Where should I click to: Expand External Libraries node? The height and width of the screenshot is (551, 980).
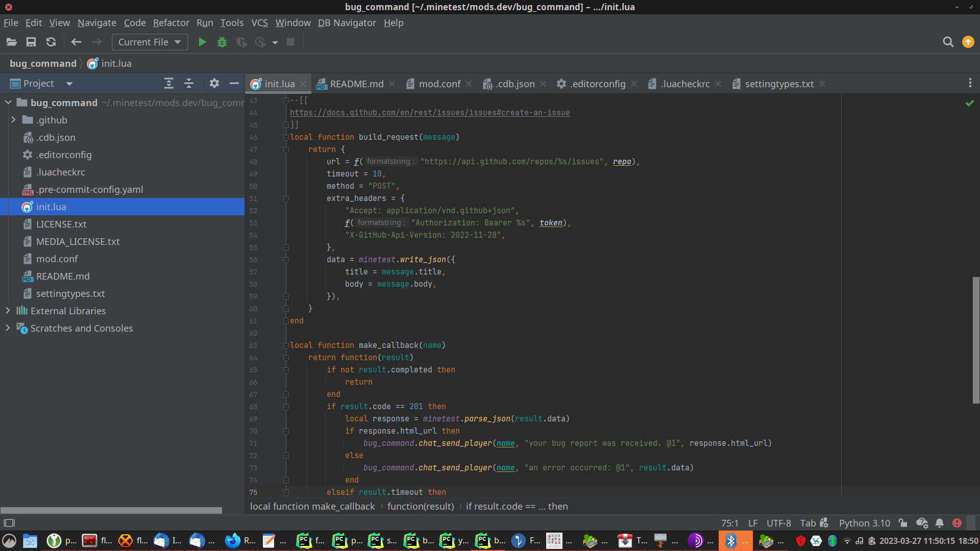[x=8, y=311]
